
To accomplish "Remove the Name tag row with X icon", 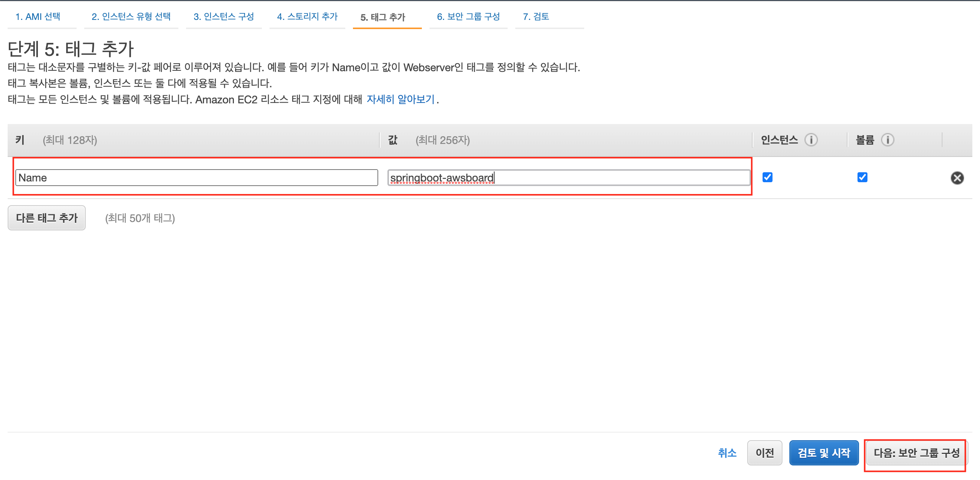I will point(957,178).
